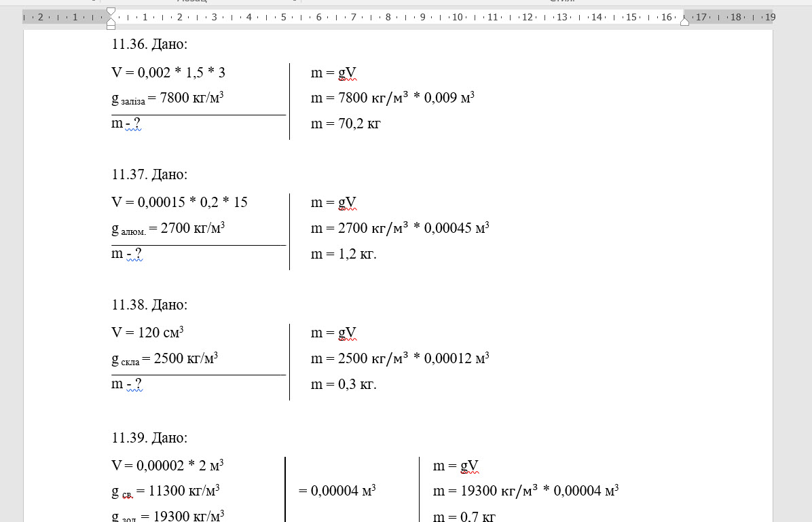Place cursor in heading '11.36. Дано:'

tap(149, 45)
